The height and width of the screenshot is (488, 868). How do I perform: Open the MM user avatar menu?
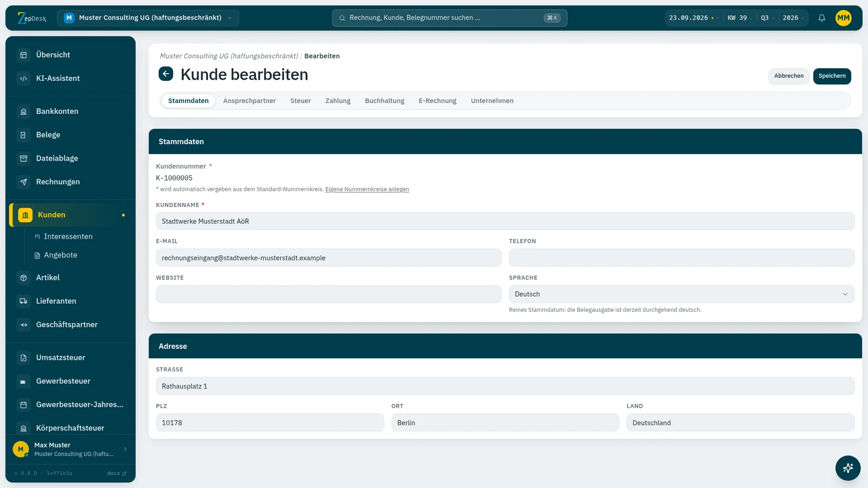[x=844, y=18]
